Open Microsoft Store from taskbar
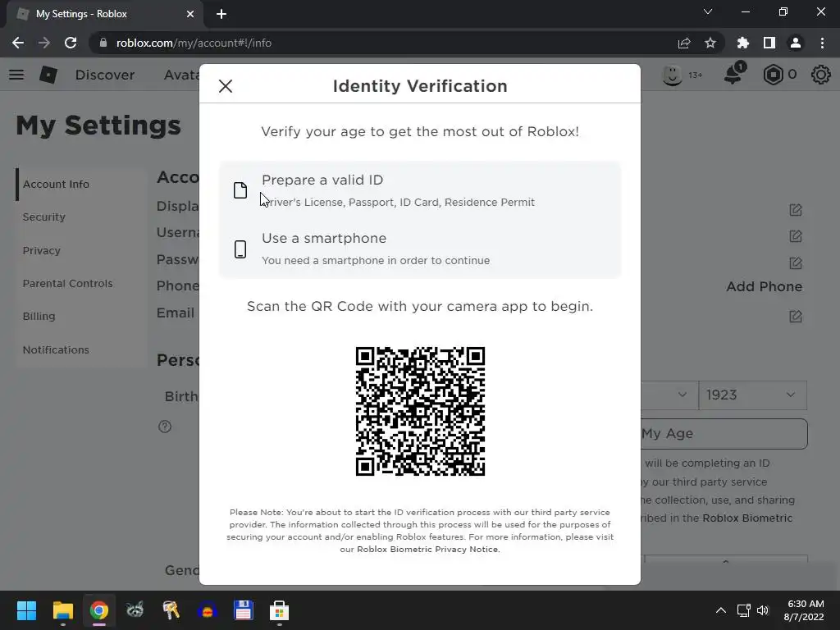The height and width of the screenshot is (630, 840). coord(279,610)
